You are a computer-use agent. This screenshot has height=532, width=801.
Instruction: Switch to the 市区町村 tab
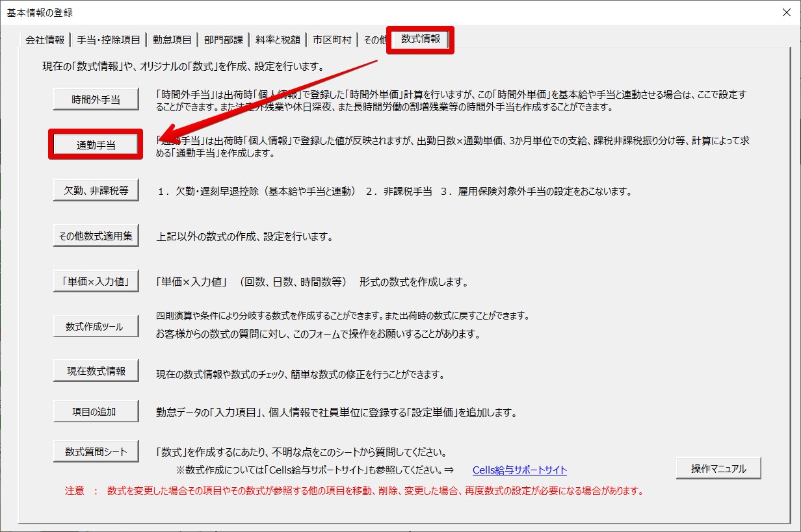point(332,40)
